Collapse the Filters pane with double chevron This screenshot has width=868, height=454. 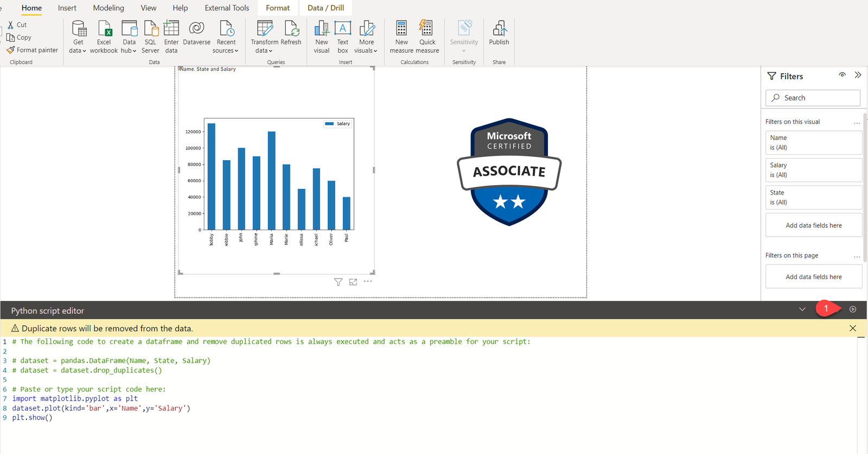[858, 75]
